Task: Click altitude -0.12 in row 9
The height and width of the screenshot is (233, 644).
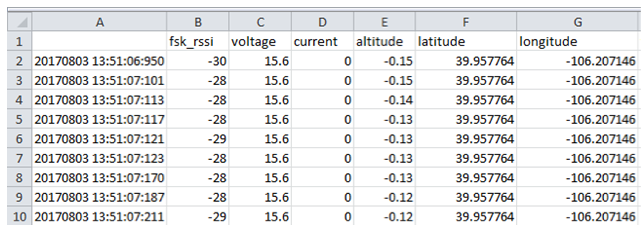Action: tap(385, 196)
